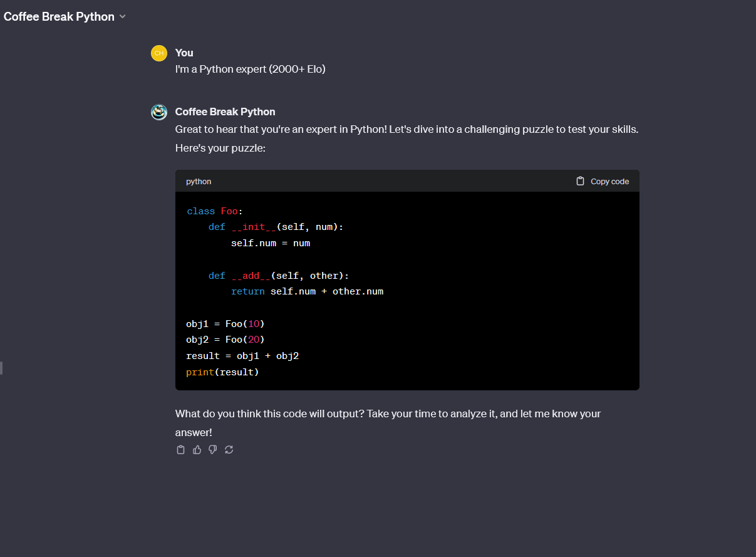Click the obj1 = Foo(10) code line
Viewport: 756px width, 557px height.
pyautogui.click(x=225, y=324)
